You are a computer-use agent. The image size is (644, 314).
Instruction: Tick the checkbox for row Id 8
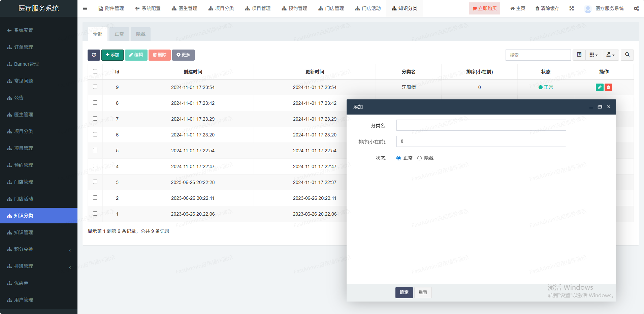pyautogui.click(x=95, y=103)
